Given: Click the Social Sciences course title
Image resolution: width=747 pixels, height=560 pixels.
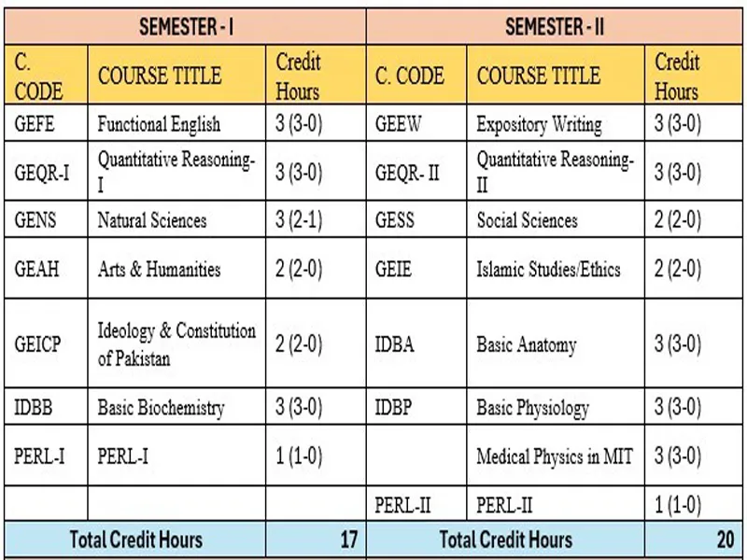Looking at the screenshot, I should tap(527, 220).
